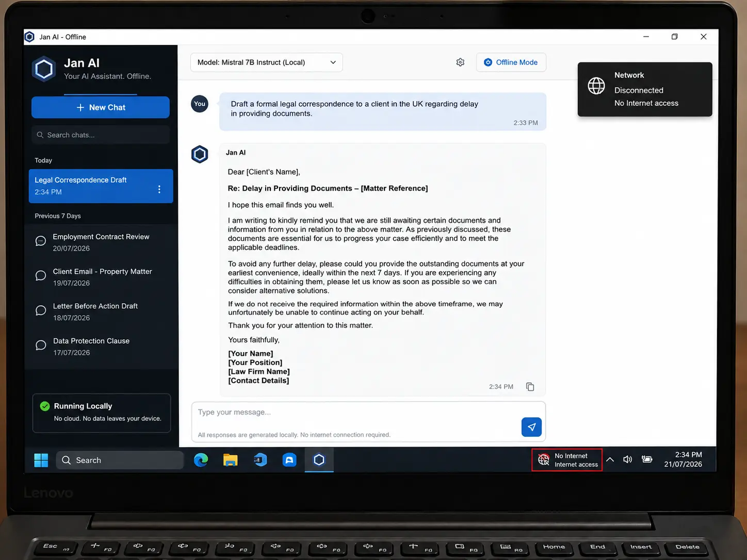Screen dimensions: 747x560
Task: Click the chat bubble icon beside Client Email - Property Matter
Action: click(41, 276)
